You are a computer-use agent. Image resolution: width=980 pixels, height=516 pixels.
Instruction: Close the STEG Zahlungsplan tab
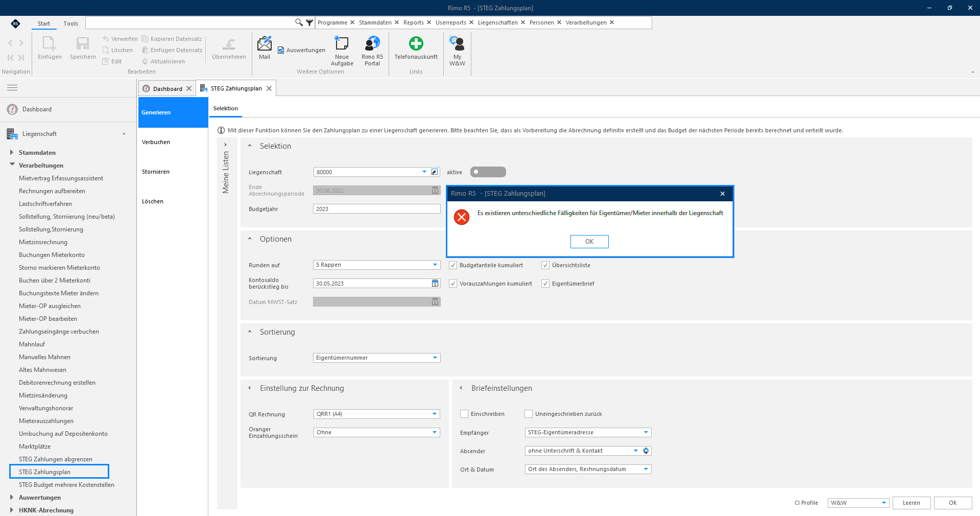(269, 88)
